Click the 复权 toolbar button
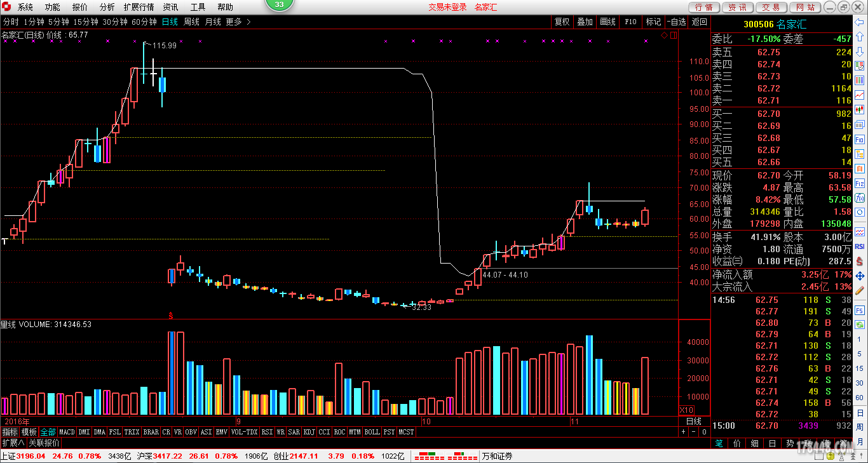Viewport: 868px width, 463px height. (x=562, y=22)
